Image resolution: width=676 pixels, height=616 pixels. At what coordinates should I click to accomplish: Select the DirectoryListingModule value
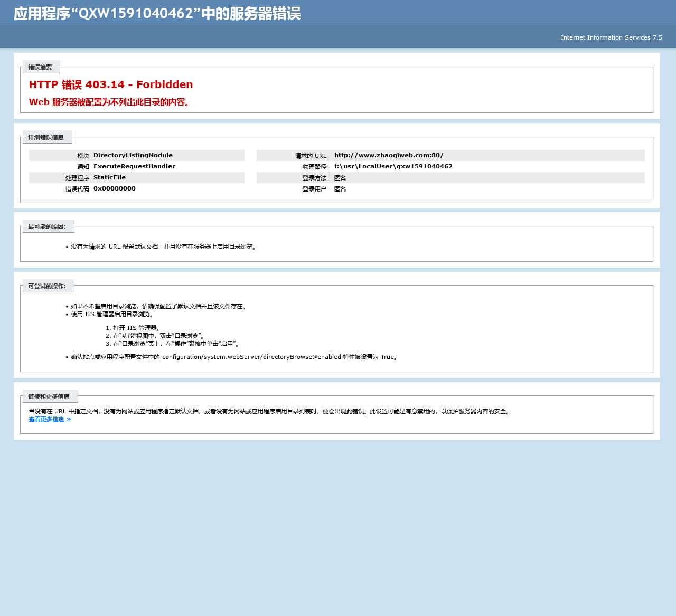[133, 155]
